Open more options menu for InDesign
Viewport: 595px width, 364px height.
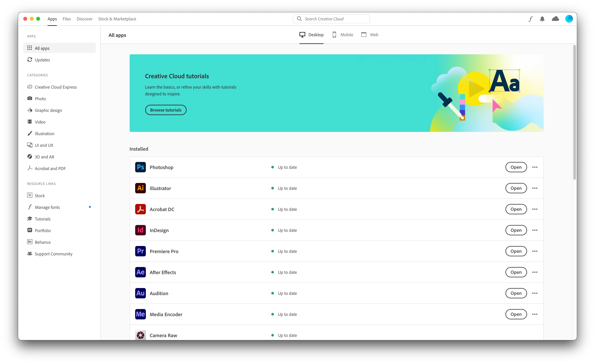(x=535, y=230)
